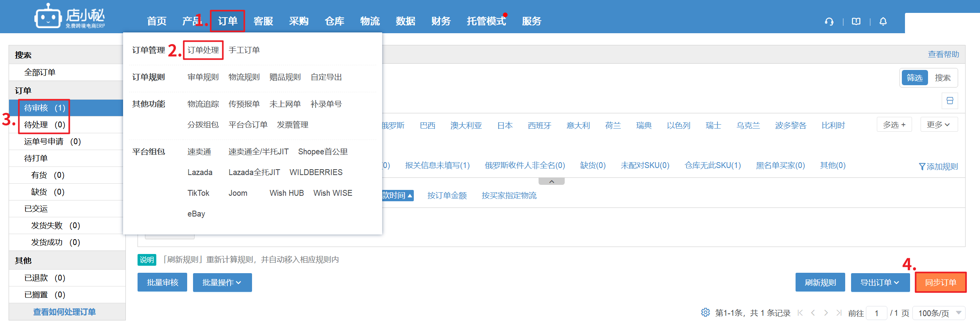Click the 添加规则 funnel icon
The height and width of the screenshot is (322, 980).
pos(922,167)
